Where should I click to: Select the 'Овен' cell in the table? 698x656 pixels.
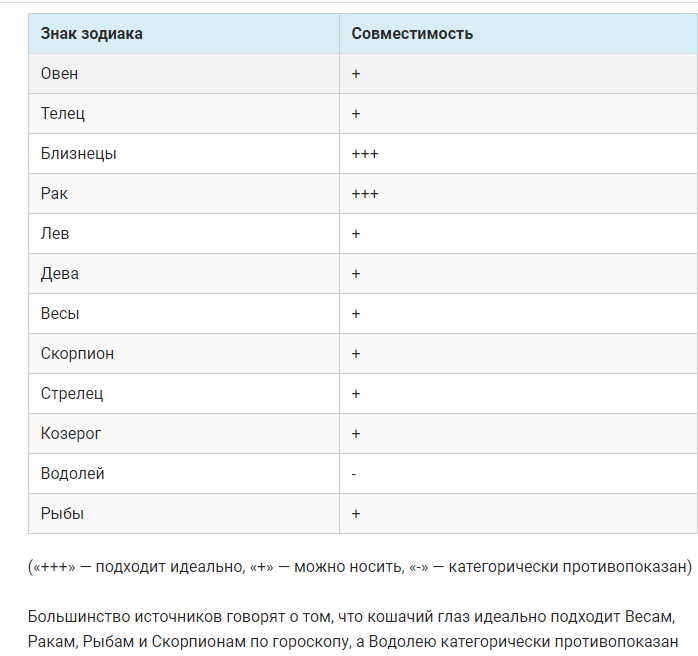pos(60,74)
